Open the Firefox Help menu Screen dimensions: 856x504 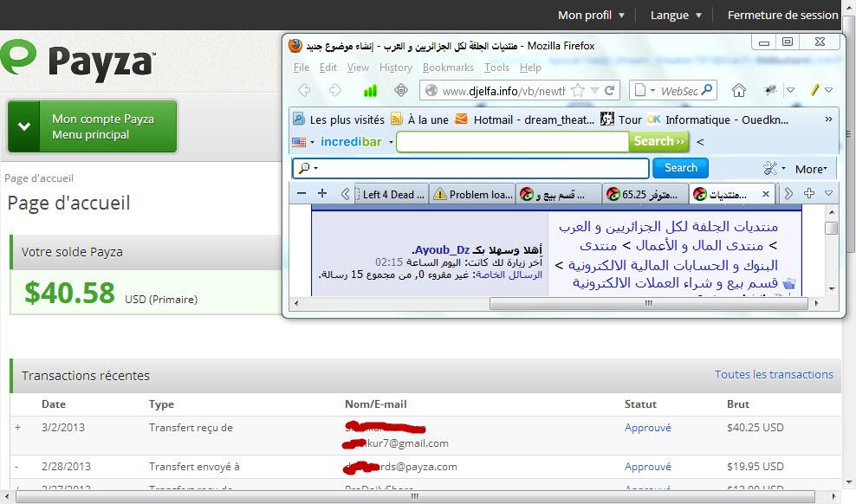530,67
